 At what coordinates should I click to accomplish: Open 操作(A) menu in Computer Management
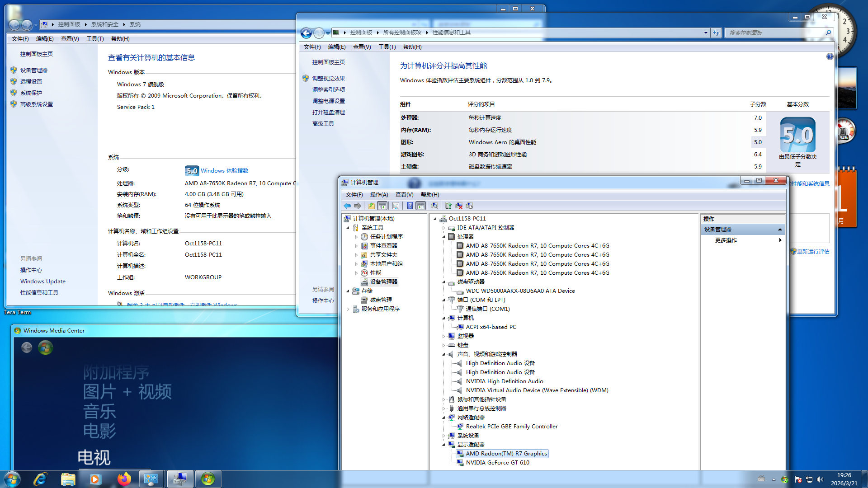click(x=379, y=195)
